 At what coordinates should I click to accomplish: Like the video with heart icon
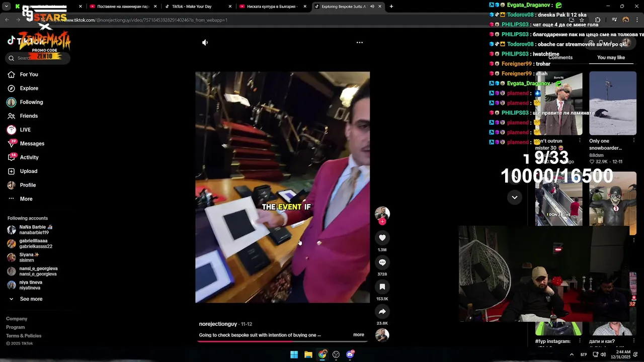tap(382, 238)
